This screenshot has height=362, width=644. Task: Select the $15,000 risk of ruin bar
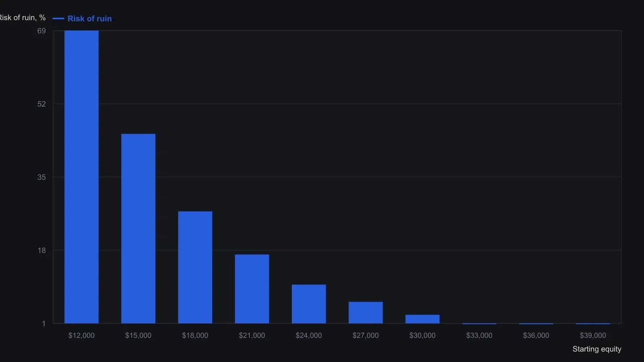[138, 228]
